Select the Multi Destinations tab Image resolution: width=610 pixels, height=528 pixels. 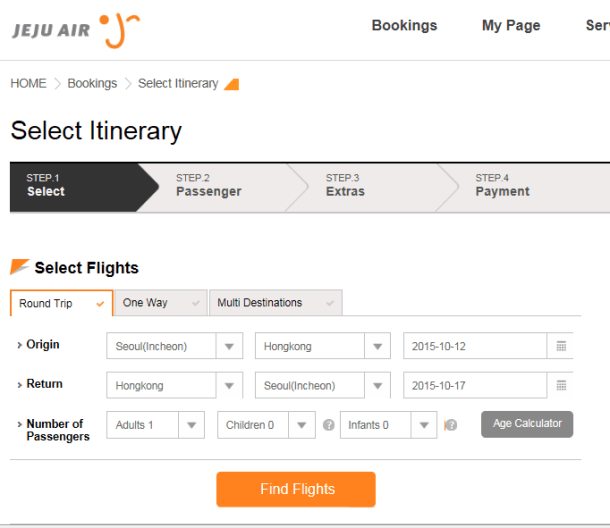(x=275, y=303)
